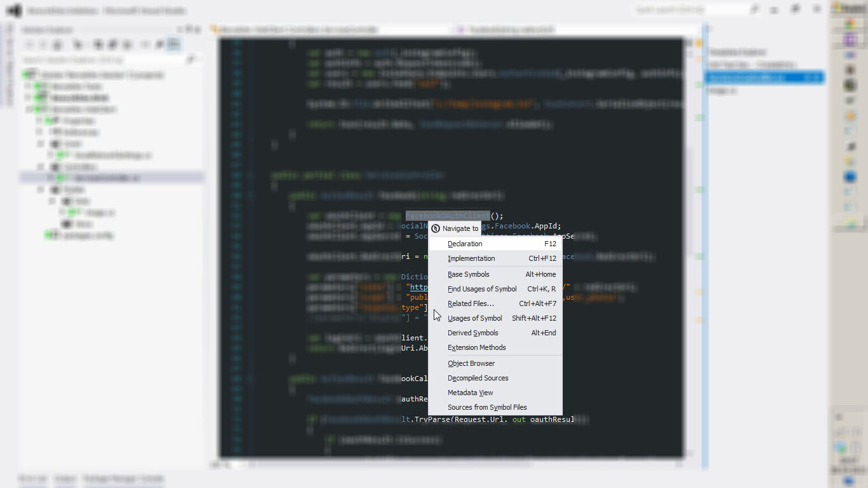Focus the Solution Explorer search field
Screen dimensions: 868x488
102,60
